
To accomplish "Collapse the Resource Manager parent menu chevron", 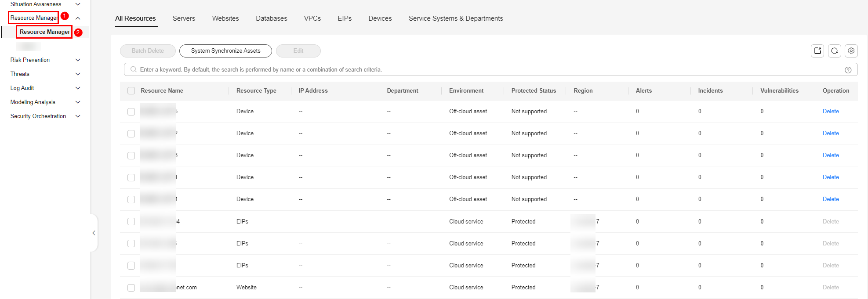I will [78, 18].
